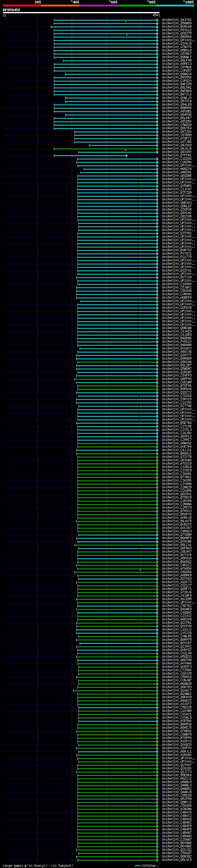This screenshot has height=868, width=197.
Task: Click the orange ~40% identity legend segment
Action: coord(60,6)
